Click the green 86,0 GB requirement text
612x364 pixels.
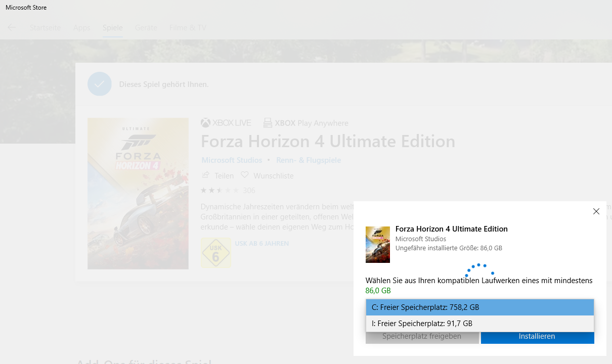click(378, 291)
